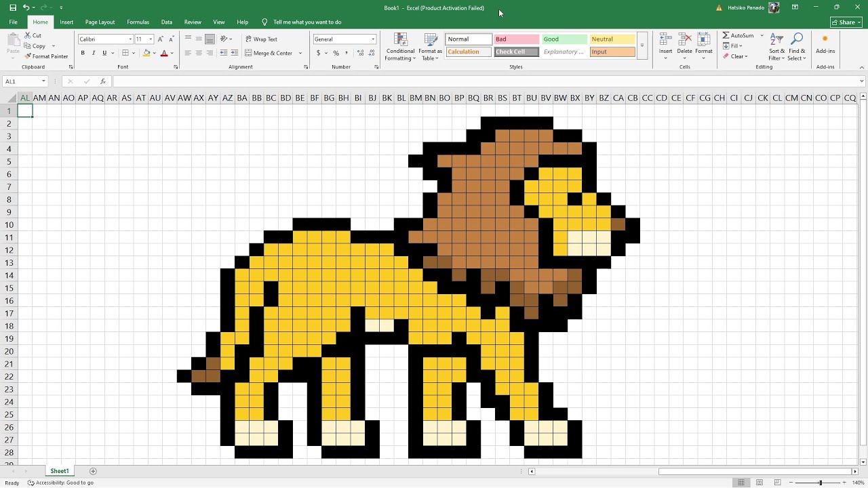Toggle Bold formatting
Viewport: 868px width, 488px height.
(x=83, y=53)
